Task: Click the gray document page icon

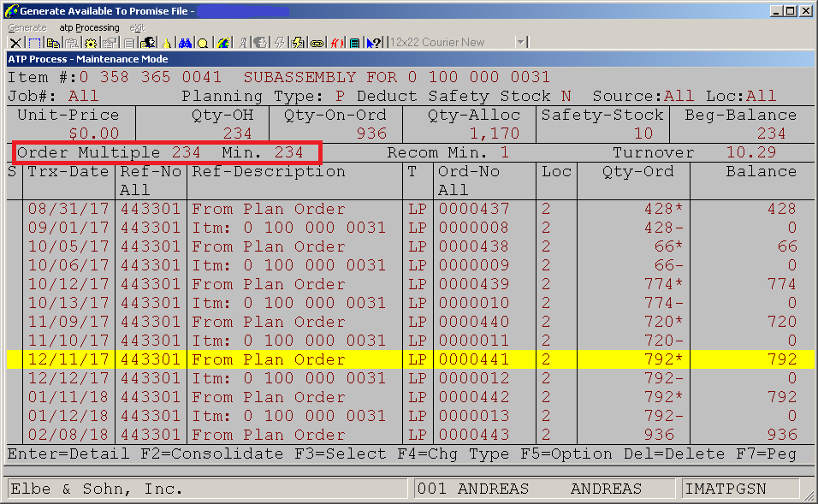Action: click(128, 44)
